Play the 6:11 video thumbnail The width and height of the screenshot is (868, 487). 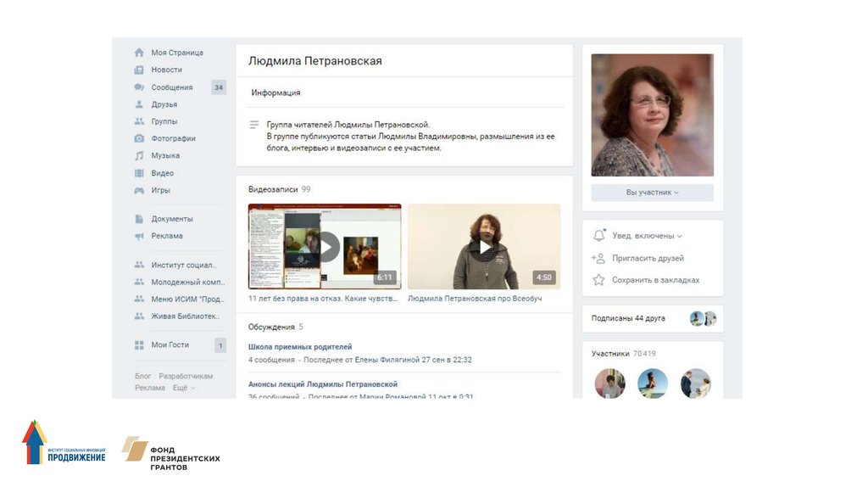(325, 247)
